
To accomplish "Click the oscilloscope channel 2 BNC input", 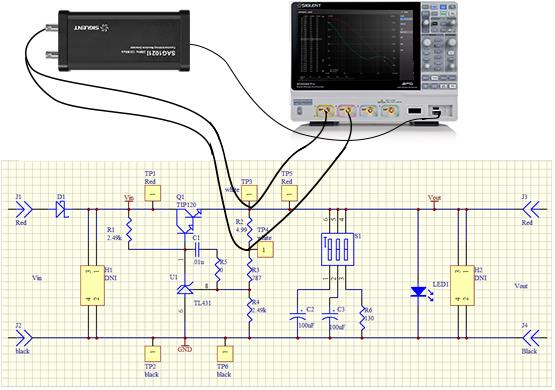I will point(347,111).
